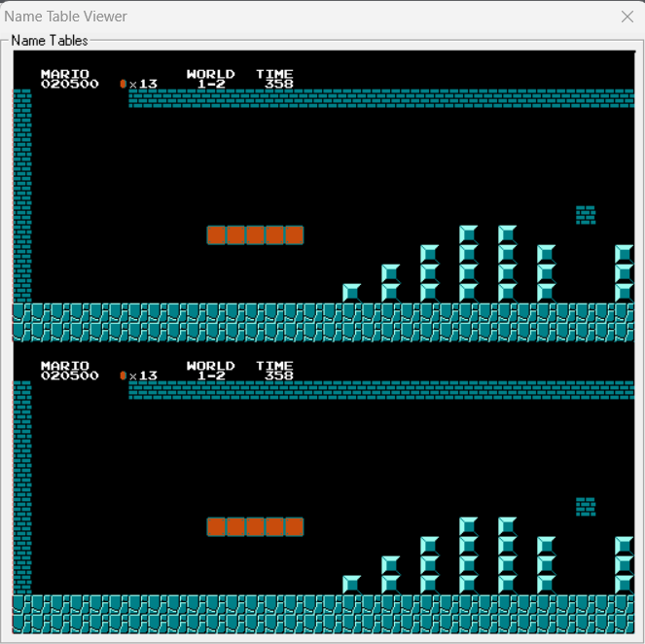Click WORLD text in the lower name table
The image size is (645, 644).
pyautogui.click(x=210, y=366)
